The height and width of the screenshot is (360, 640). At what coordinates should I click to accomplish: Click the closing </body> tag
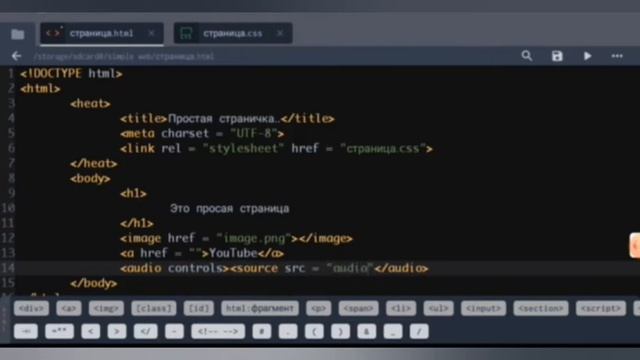[94, 283]
